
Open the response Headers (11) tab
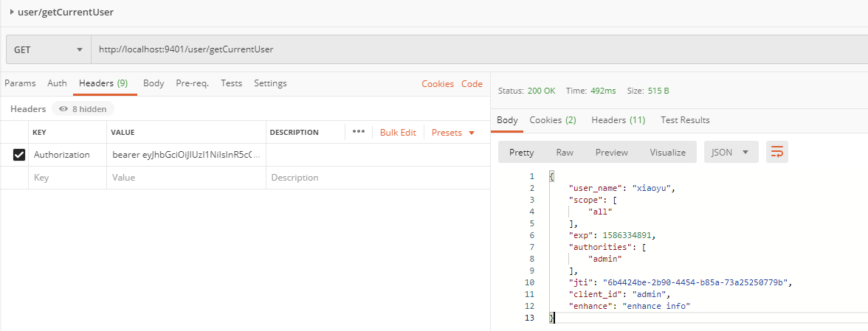[618, 120]
